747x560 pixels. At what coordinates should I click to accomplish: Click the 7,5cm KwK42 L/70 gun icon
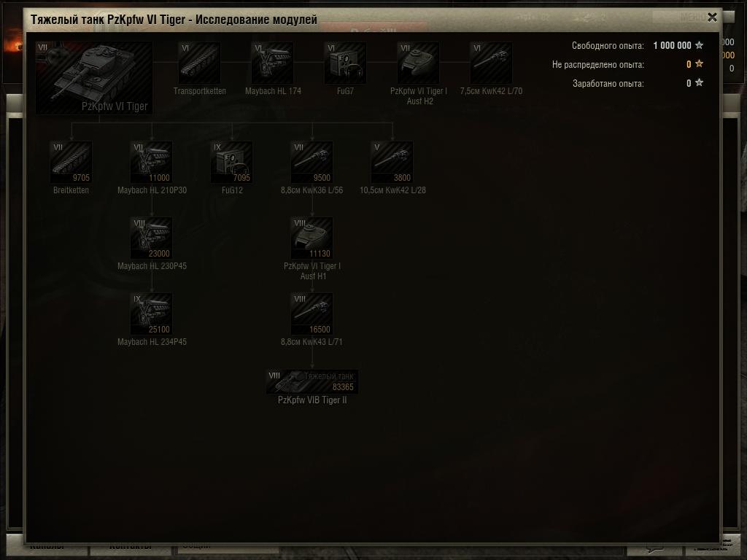coord(491,63)
